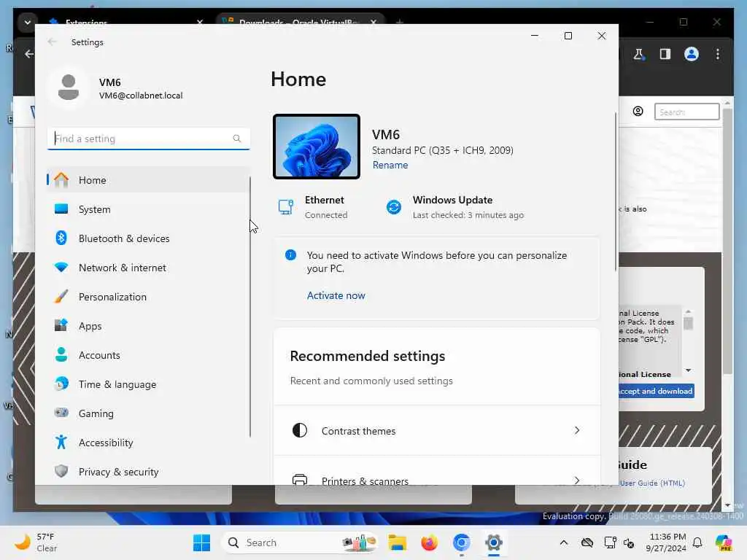This screenshot has width=747, height=560.
Task: Open Home in Settings sidebar
Action: point(148,180)
